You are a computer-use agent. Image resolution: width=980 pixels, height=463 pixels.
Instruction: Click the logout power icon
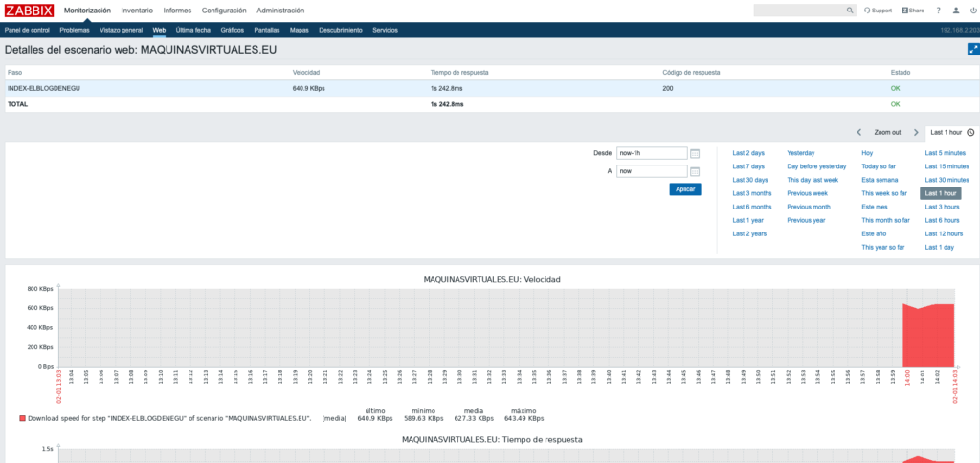tap(972, 11)
